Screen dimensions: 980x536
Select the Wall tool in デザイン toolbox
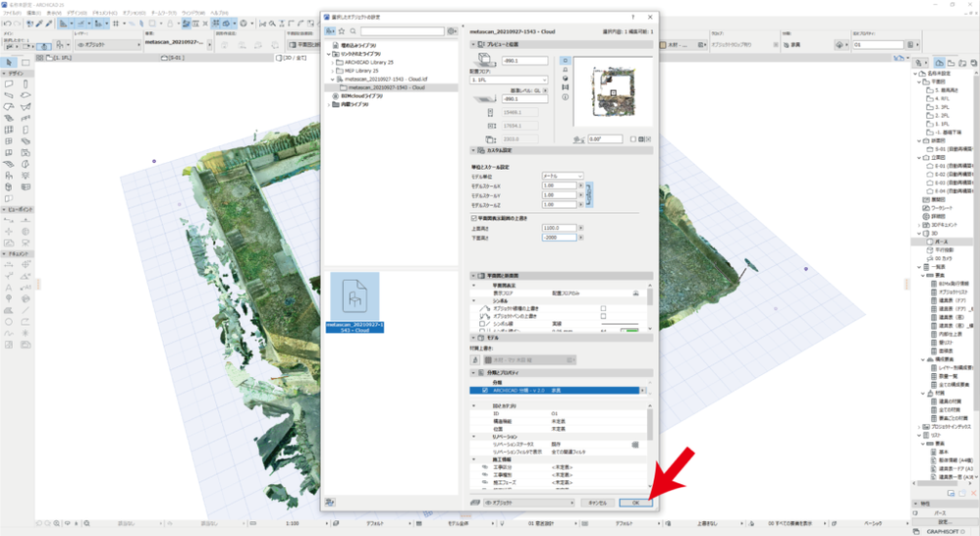(x=9, y=83)
